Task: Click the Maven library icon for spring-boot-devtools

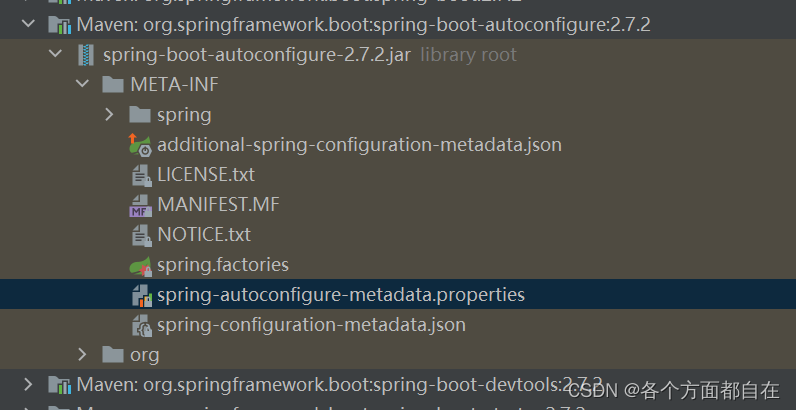Action: click(x=60, y=385)
